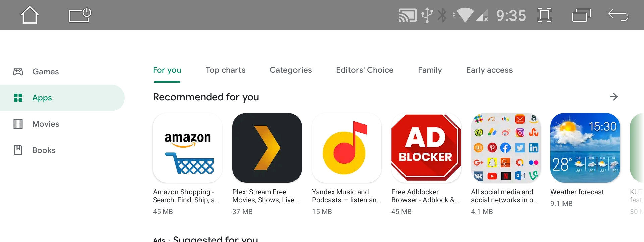
Task: Open the recent apps overview icon
Action: click(581, 15)
